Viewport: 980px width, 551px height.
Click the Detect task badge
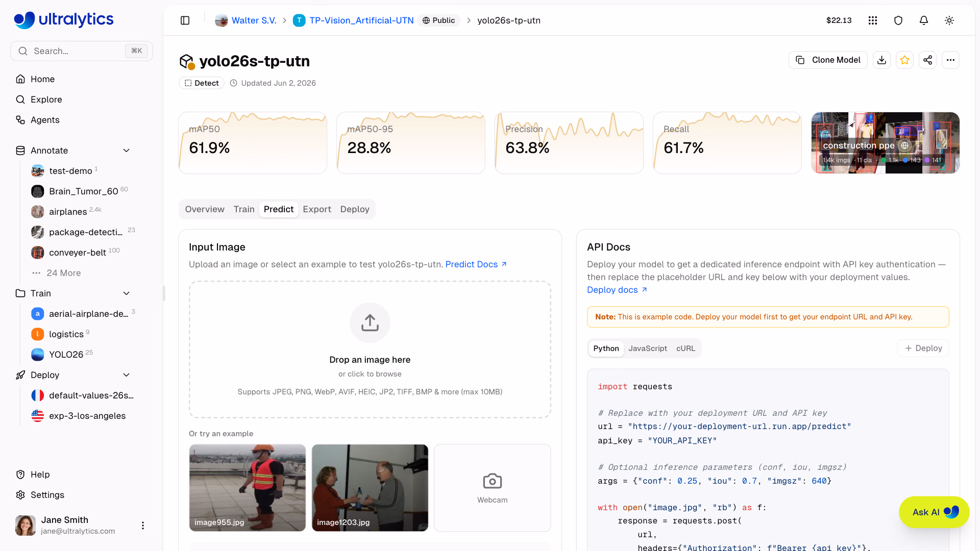(202, 83)
